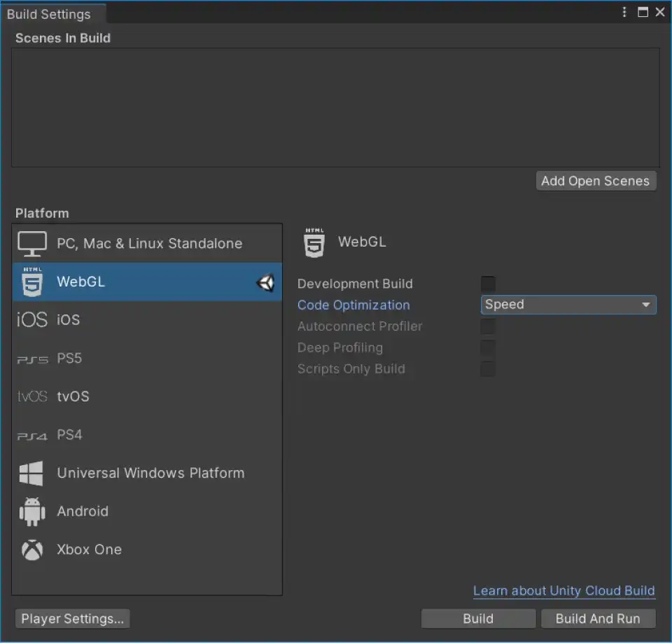
Task: Click the Build And Run button
Action: pos(598,618)
